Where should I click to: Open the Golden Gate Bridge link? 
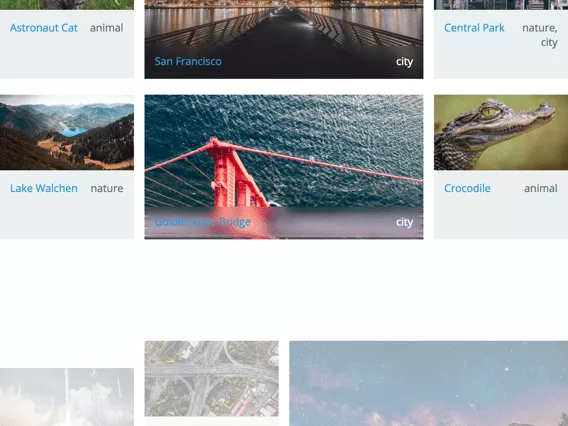(202, 222)
